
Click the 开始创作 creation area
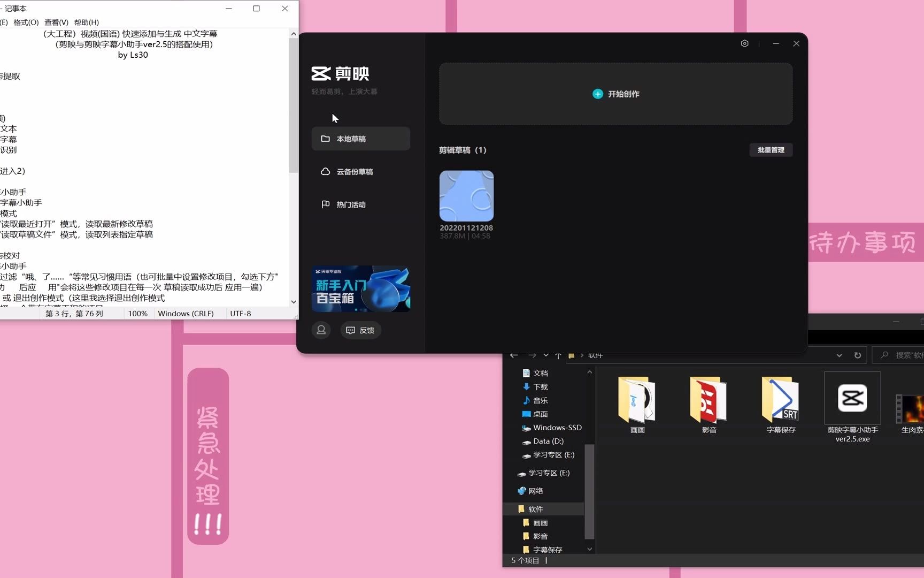(615, 94)
